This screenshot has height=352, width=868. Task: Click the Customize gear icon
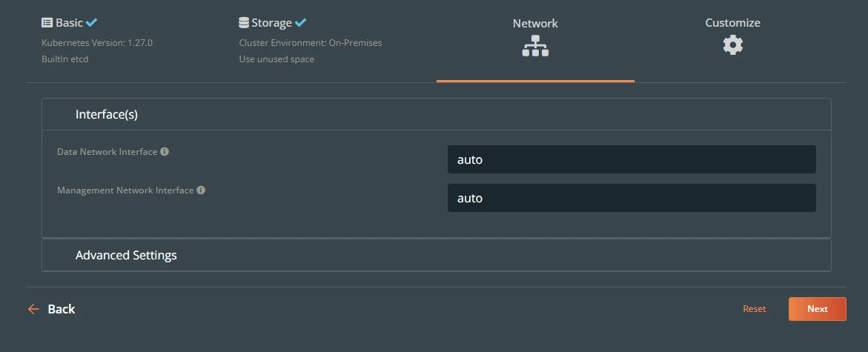tap(732, 44)
